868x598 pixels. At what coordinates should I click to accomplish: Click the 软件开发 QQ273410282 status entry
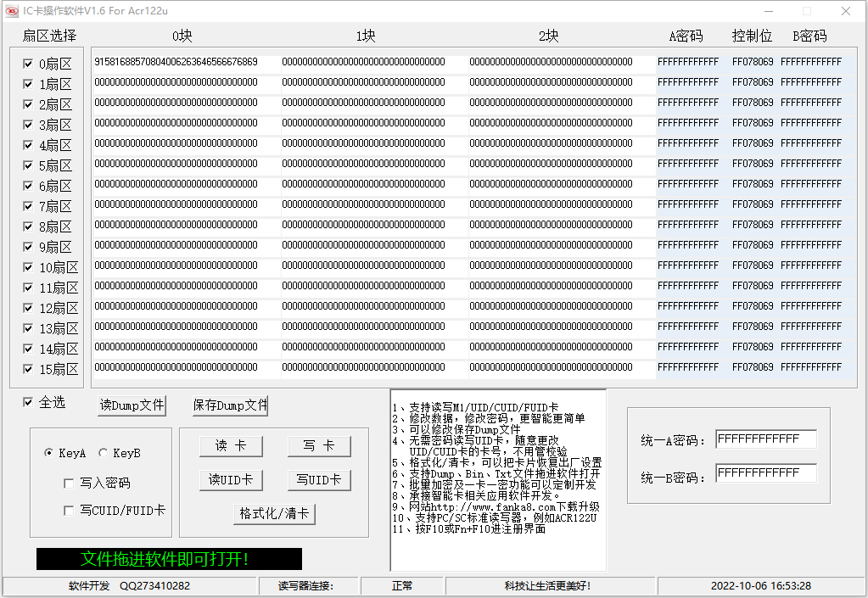click(x=130, y=586)
